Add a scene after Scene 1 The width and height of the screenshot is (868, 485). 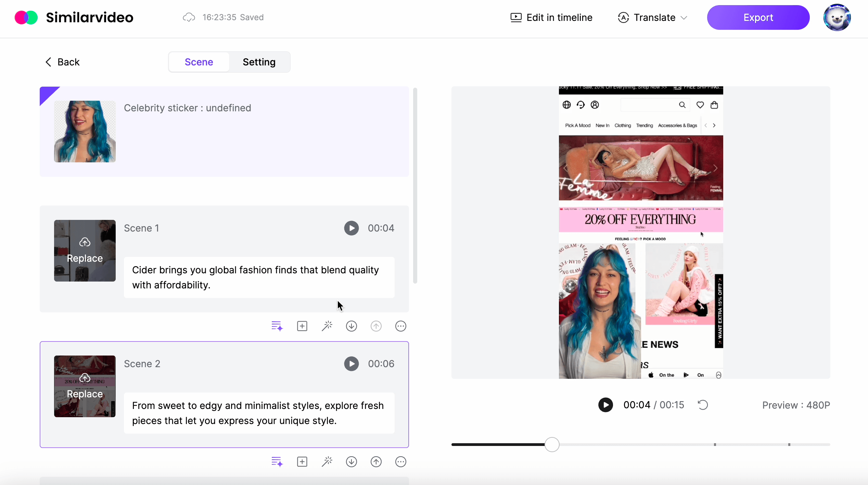click(x=302, y=326)
